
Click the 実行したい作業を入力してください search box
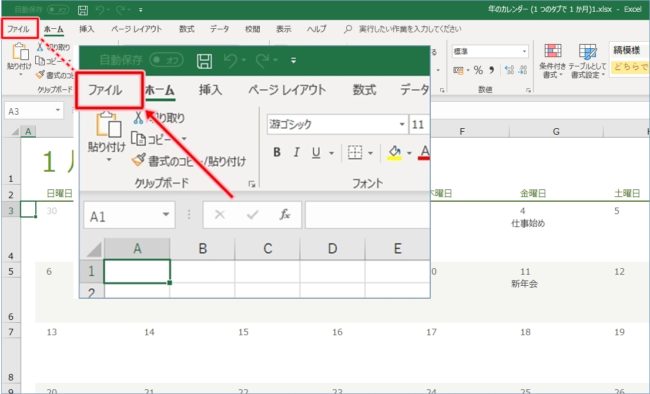pyautogui.click(x=410, y=29)
